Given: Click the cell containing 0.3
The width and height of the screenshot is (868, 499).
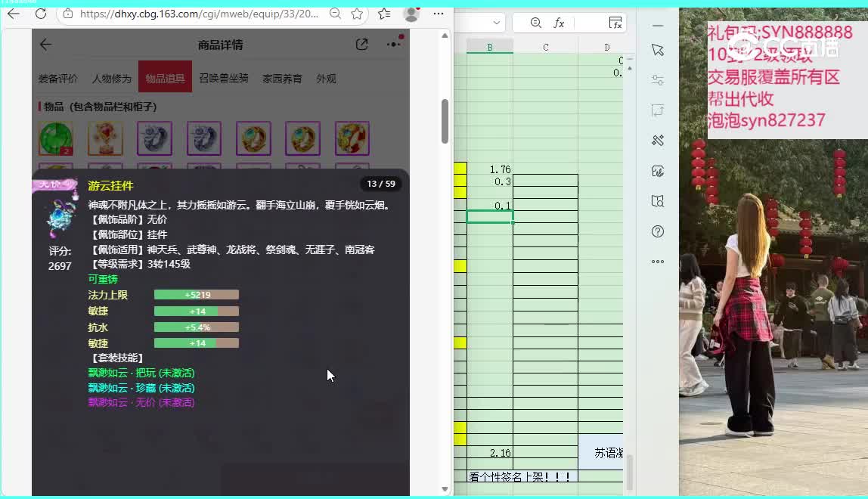Looking at the screenshot, I should coord(490,181).
